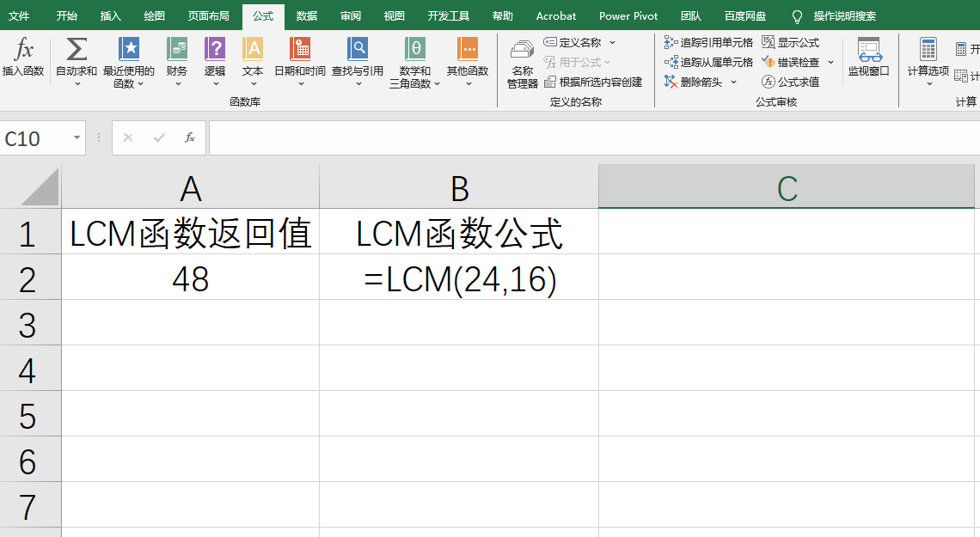Switch to the Review (审阅) tab
This screenshot has width=980, height=537.
click(350, 15)
